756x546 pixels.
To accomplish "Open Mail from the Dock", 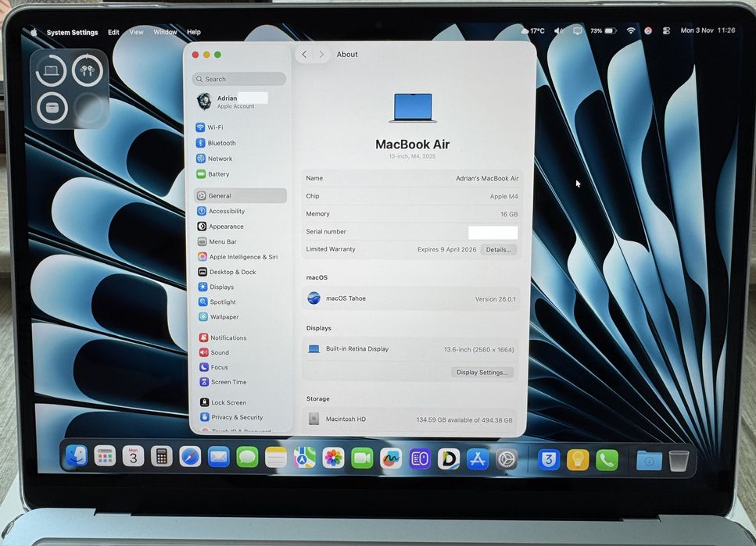I will click(218, 457).
